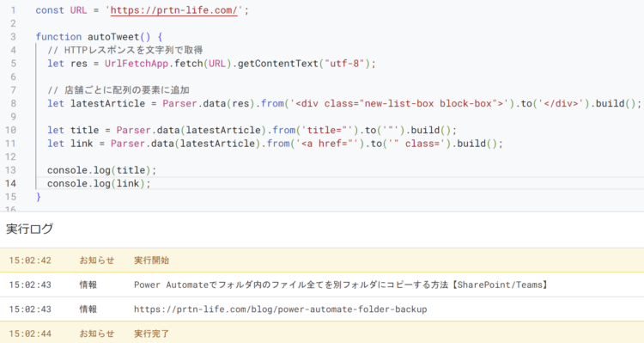
Task: Click 'latestArticle' variable declaration on line 8
Action: pyautogui.click(x=107, y=103)
